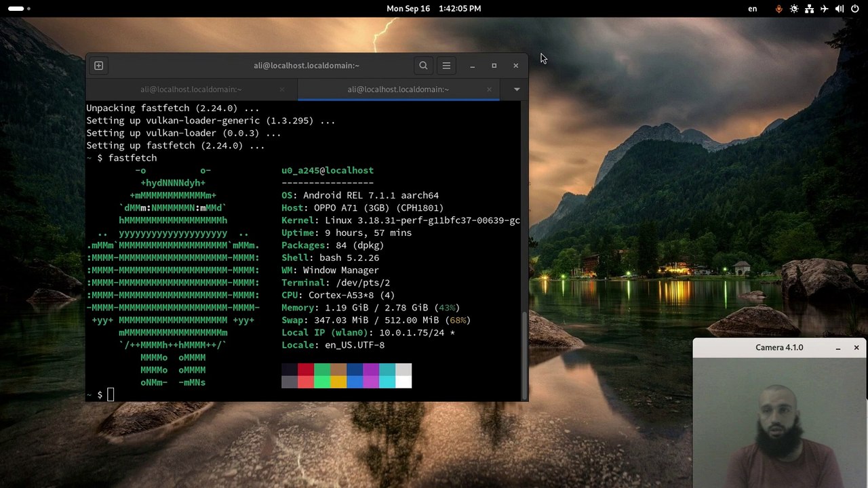Viewport: 868px width, 488px height.
Task: Close the Camera 4.1.0 window
Action: tap(856, 348)
